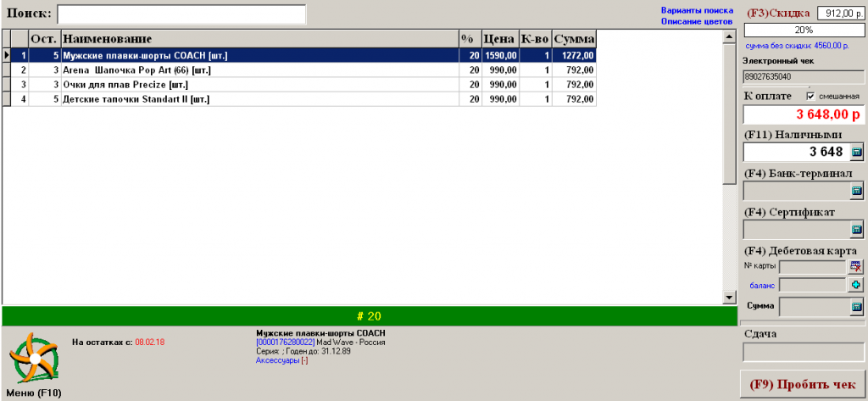
Task: Select row Arena Шапочка Pop Art (66)
Action: pos(299,70)
